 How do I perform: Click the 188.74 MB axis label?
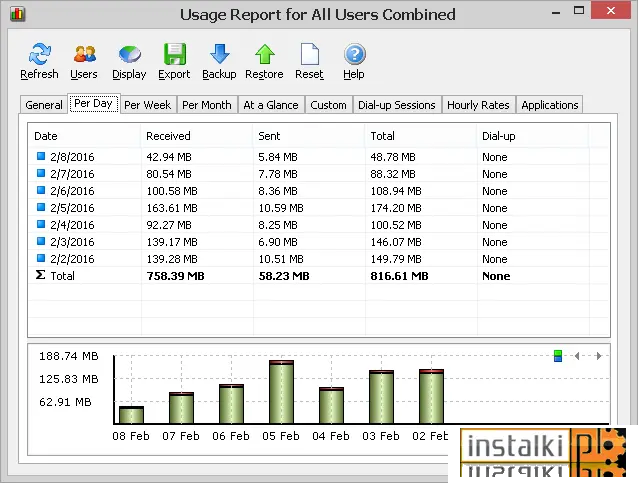pyautogui.click(x=69, y=356)
